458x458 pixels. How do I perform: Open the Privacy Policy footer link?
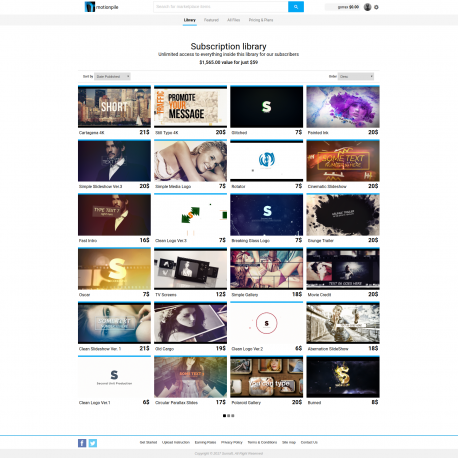tap(232, 442)
